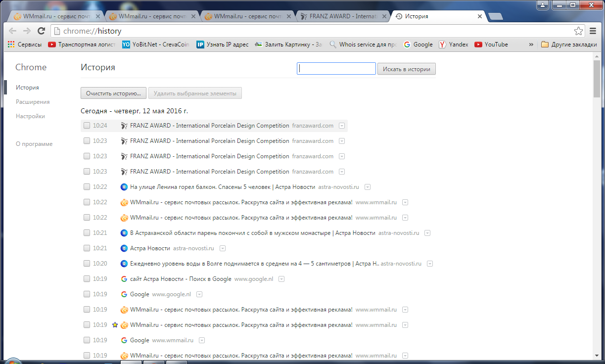
Task: Open dropdown for сайт Астра Новости search entry
Action: (281, 279)
